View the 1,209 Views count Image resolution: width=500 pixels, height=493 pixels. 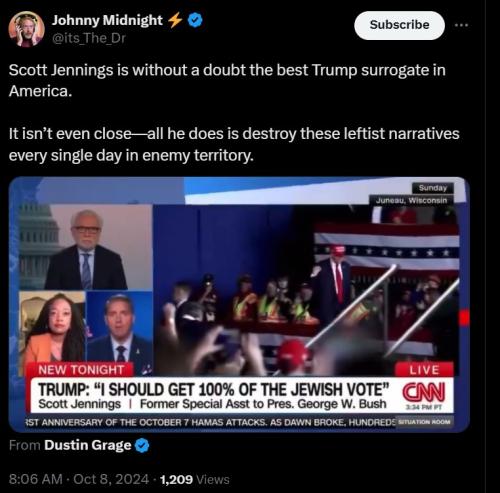pos(195,479)
